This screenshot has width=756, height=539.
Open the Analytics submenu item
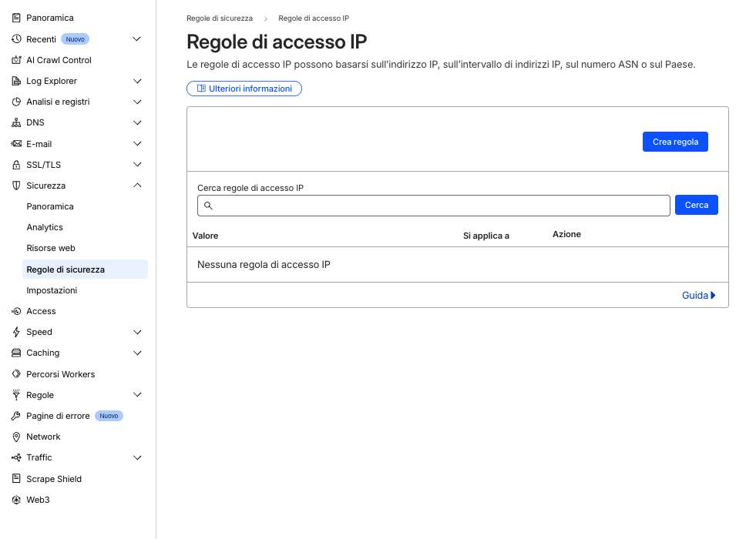(x=45, y=227)
